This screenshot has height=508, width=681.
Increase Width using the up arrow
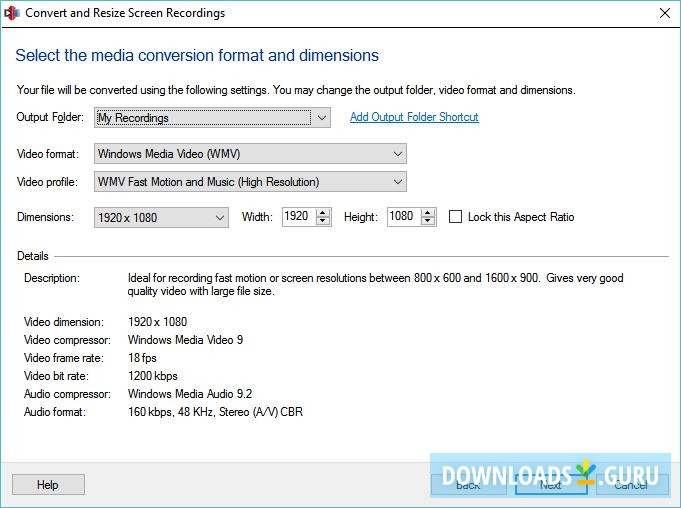point(323,212)
